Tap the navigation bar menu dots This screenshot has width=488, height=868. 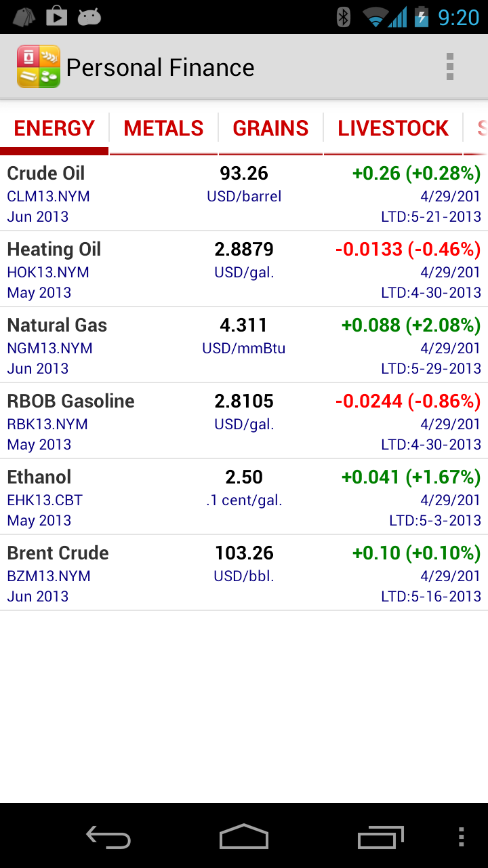pyautogui.click(x=462, y=837)
